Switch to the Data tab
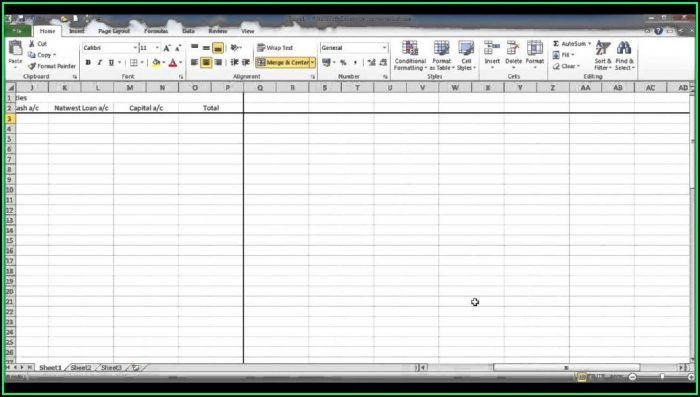 [x=188, y=31]
